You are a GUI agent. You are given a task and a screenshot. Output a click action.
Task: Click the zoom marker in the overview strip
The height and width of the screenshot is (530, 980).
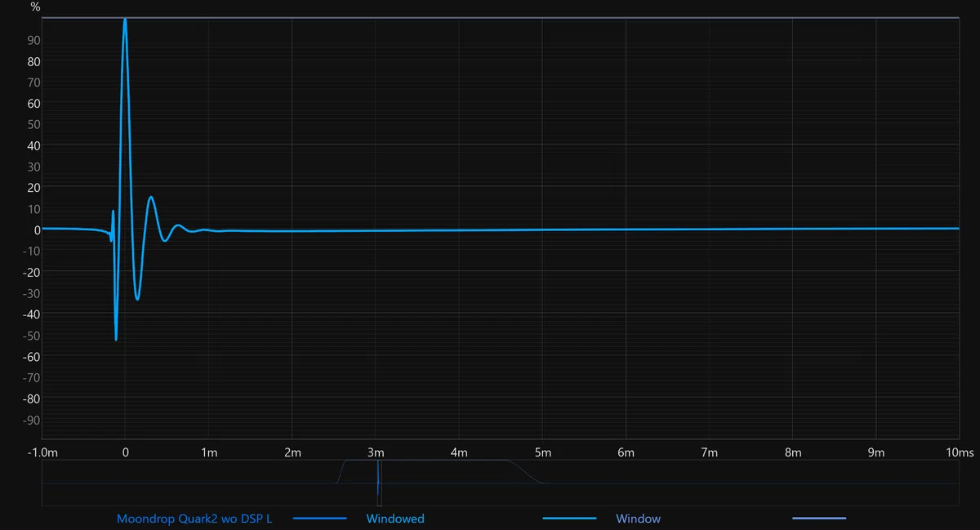click(379, 483)
